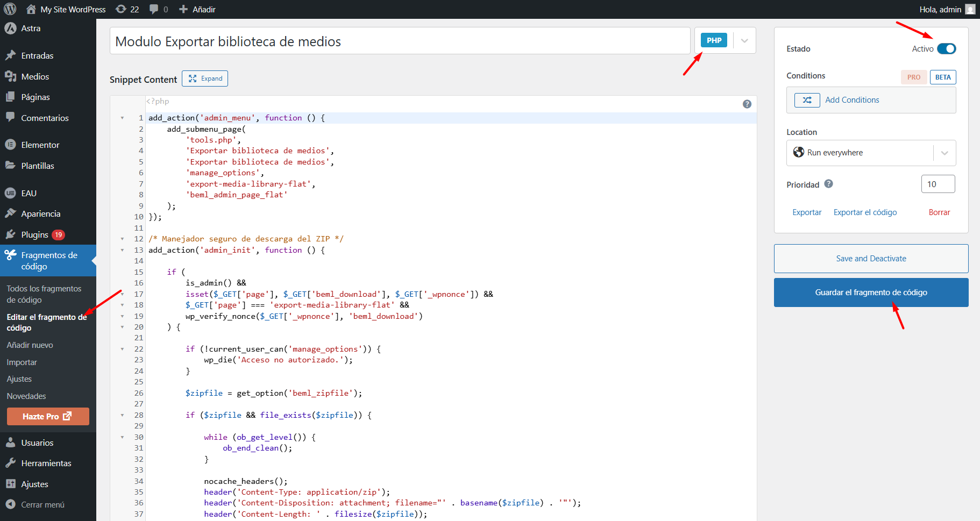Viewport: 980px width, 521px height.
Task: Switch to the BETA conditions tab
Action: pyautogui.click(x=942, y=77)
